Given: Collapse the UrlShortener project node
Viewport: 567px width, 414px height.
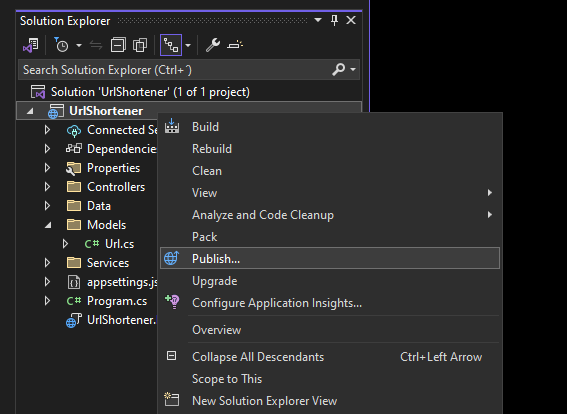Looking at the screenshot, I should click(30, 111).
